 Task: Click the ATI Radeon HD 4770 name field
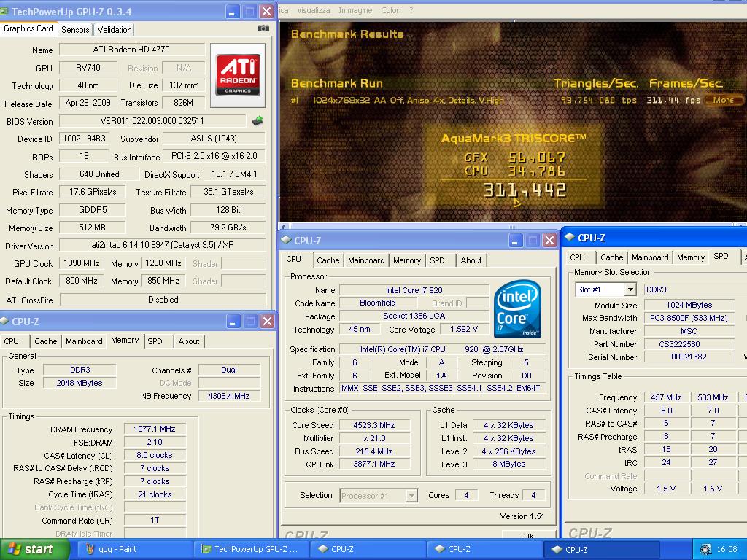point(131,50)
